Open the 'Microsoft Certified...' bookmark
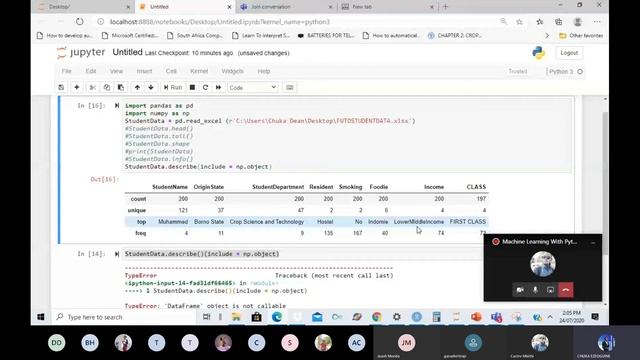The image size is (640, 360). point(130,36)
